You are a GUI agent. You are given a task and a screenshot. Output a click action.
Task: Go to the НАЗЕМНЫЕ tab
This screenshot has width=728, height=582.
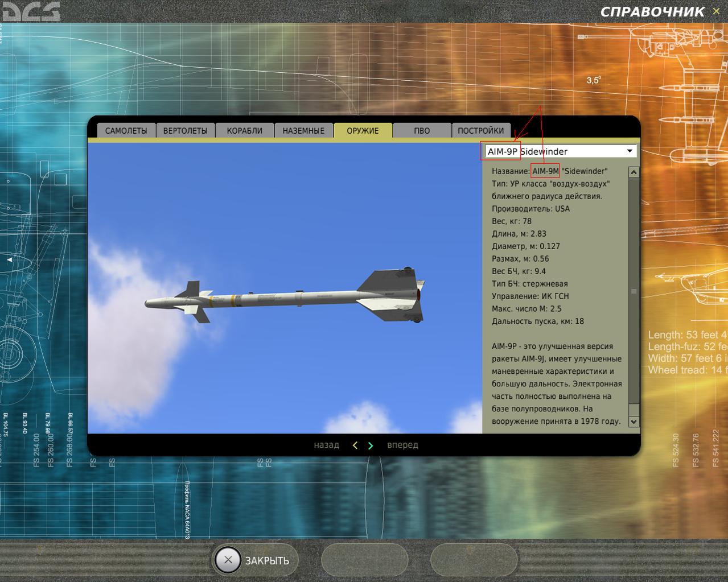[x=303, y=130]
